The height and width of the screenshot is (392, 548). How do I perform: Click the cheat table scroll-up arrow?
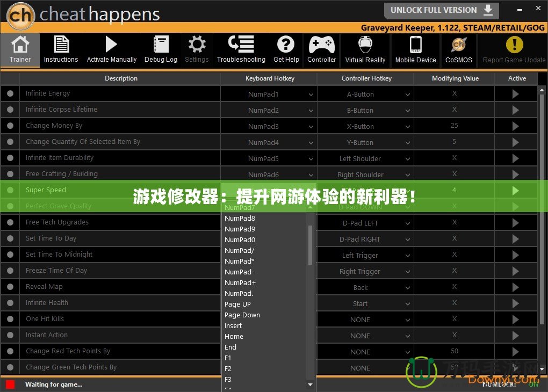pos(542,90)
